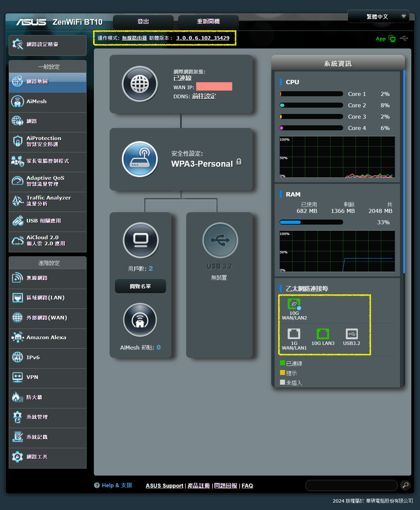420x510 pixels.
Task: Click the 已使用 682 MB value
Action: (x=307, y=211)
